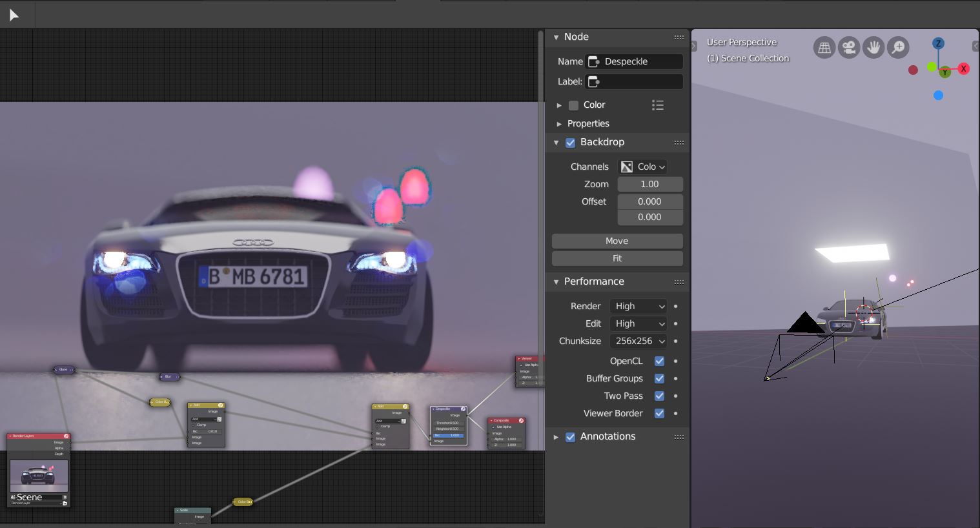Disable the Backdrop checkbox

tap(570, 143)
